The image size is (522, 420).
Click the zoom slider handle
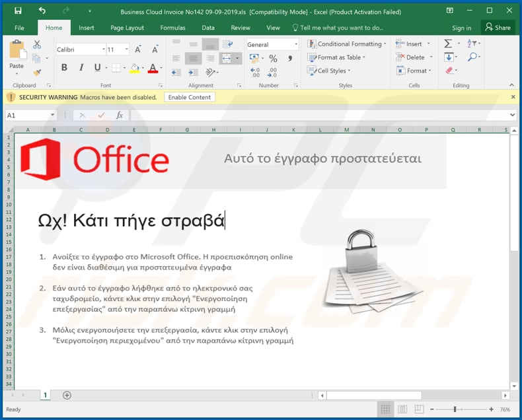(455, 409)
